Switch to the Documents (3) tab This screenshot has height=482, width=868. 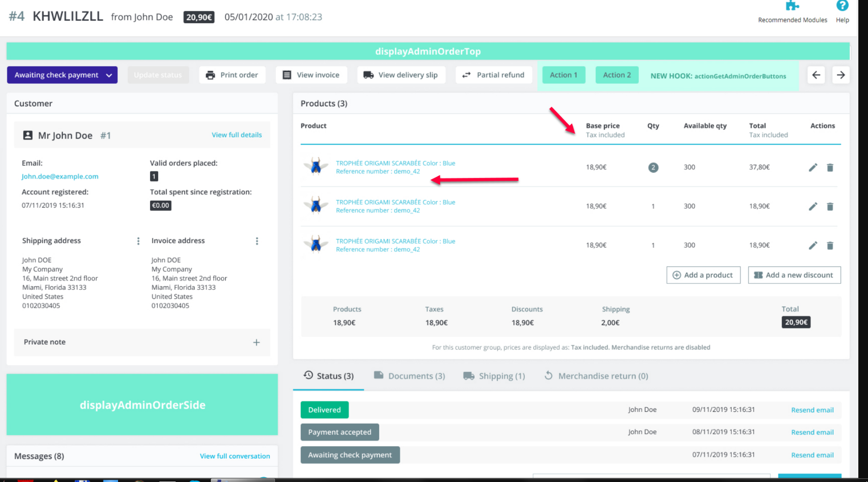[410, 376]
